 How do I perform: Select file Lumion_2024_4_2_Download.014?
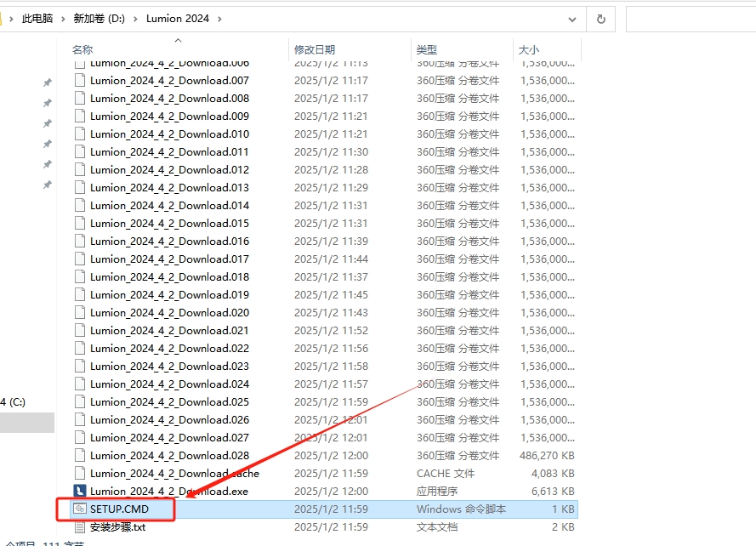pos(169,205)
